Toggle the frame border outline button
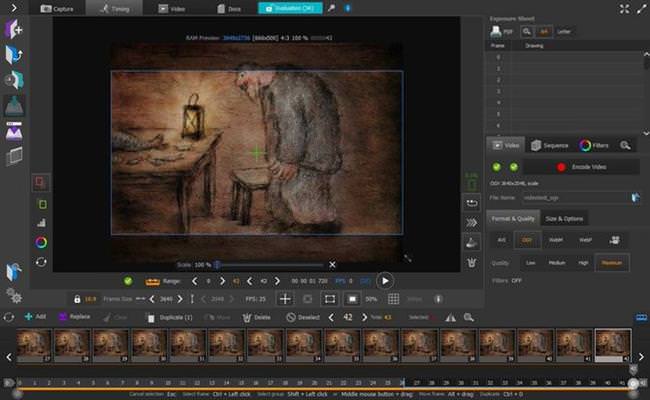Viewport: 650px width, 400px height. pyautogui.click(x=330, y=299)
